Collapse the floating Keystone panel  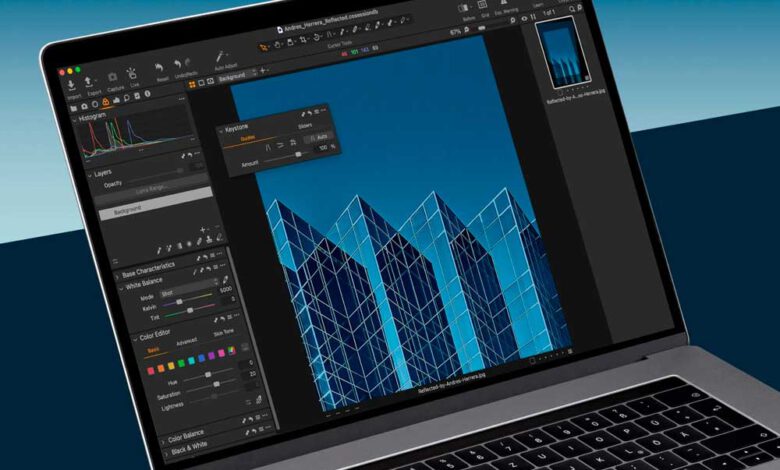tap(221, 131)
